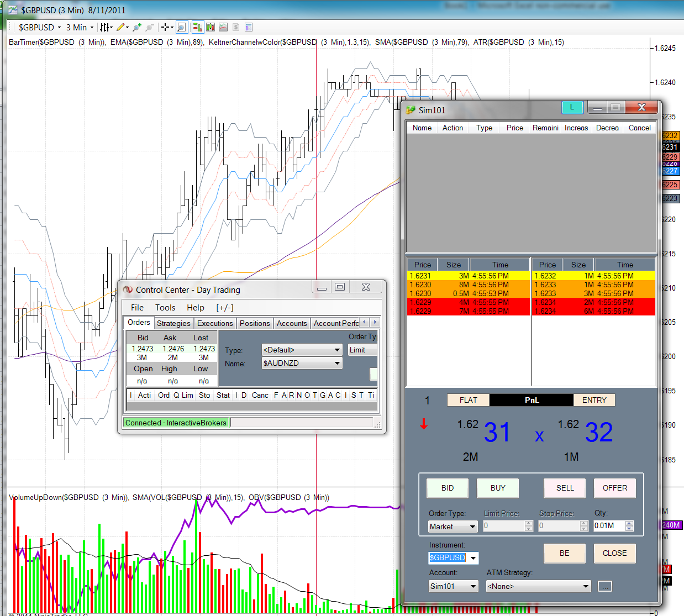684x616 pixels.
Task: Increase Qty with the up arrow
Action: (629, 523)
